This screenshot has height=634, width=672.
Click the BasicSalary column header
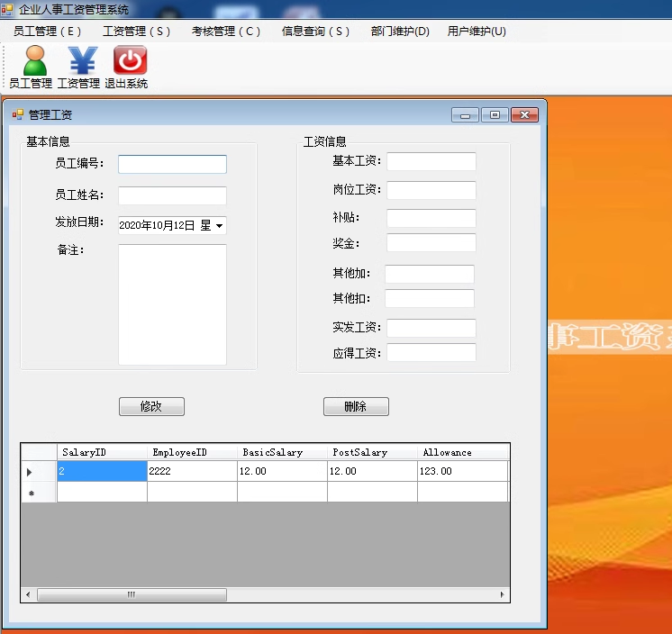pyautogui.click(x=282, y=452)
